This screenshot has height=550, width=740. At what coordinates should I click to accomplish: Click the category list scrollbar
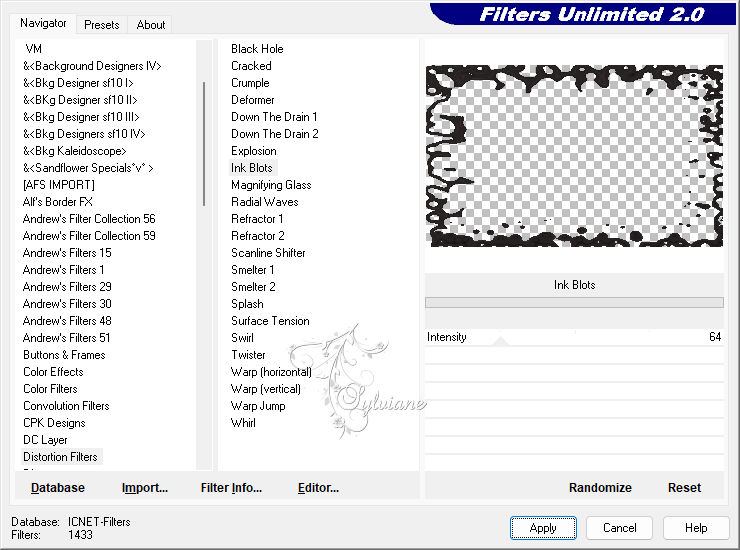pyautogui.click(x=204, y=144)
